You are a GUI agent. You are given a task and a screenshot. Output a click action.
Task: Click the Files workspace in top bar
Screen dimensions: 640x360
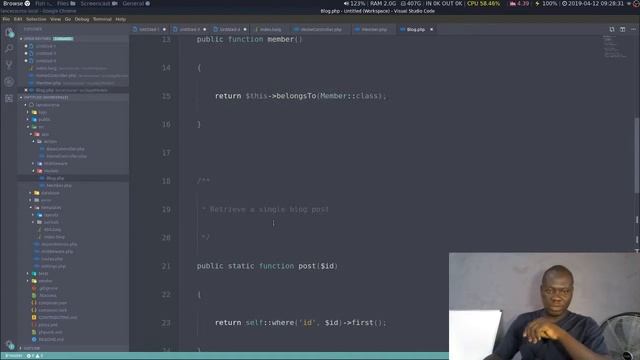pos(66,4)
